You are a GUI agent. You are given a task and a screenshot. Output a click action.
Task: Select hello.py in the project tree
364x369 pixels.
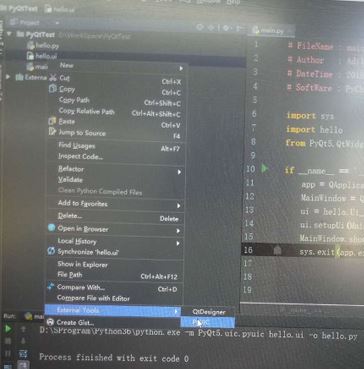click(x=46, y=45)
